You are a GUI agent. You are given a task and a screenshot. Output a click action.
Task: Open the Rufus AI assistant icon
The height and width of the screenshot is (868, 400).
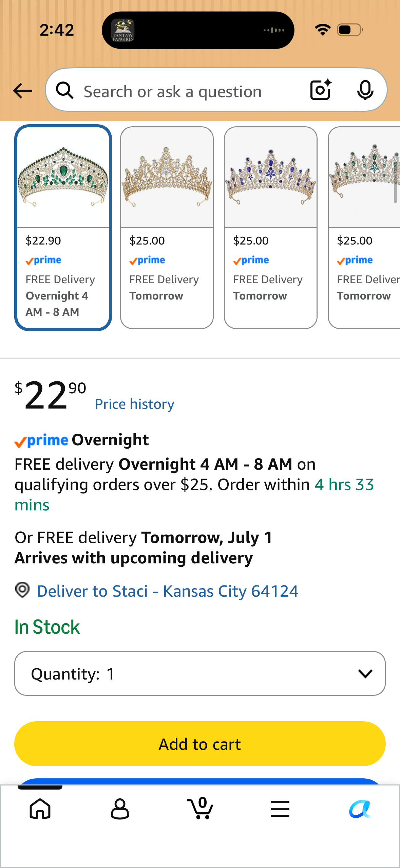360,809
